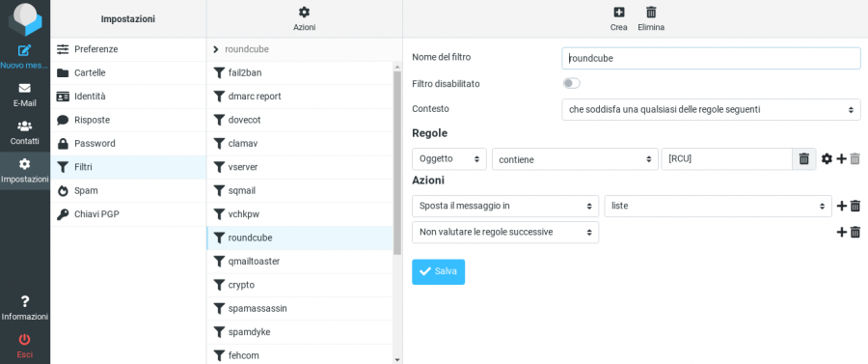Open Informazioni help icon
This screenshot has width=868, height=364.
pyautogui.click(x=24, y=301)
